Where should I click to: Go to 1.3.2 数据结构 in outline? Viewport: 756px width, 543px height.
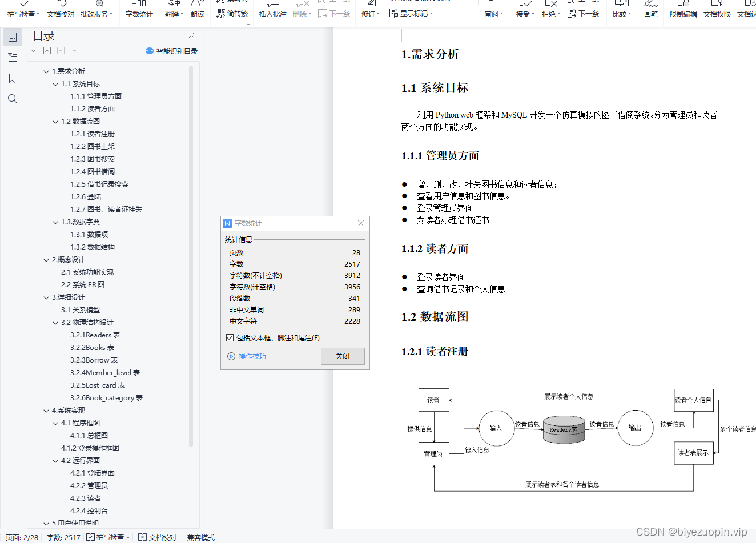[x=93, y=247]
